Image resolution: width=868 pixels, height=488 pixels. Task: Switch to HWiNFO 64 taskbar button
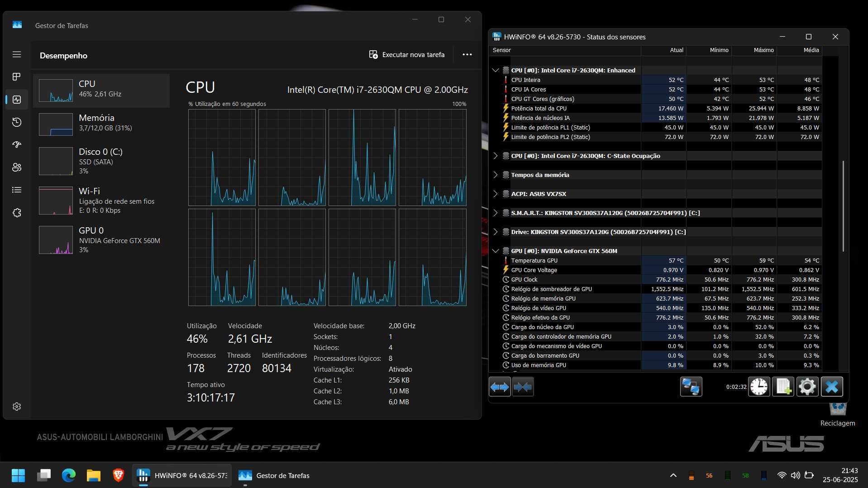(182, 475)
